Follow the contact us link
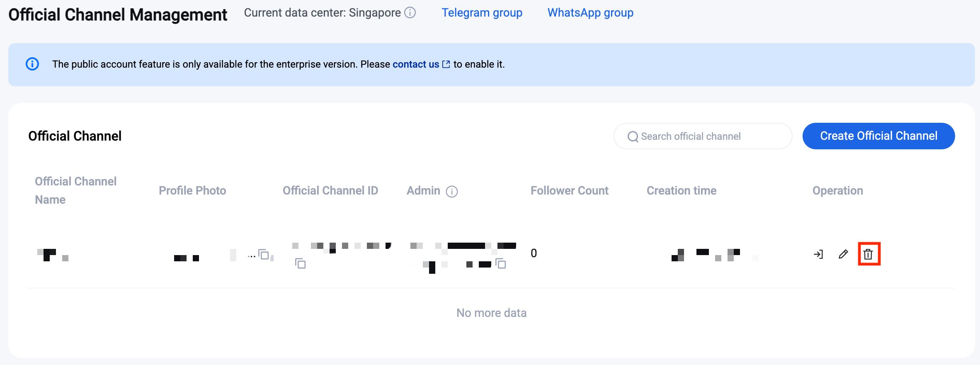Image resolution: width=980 pixels, height=365 pixels. [415, 64]
